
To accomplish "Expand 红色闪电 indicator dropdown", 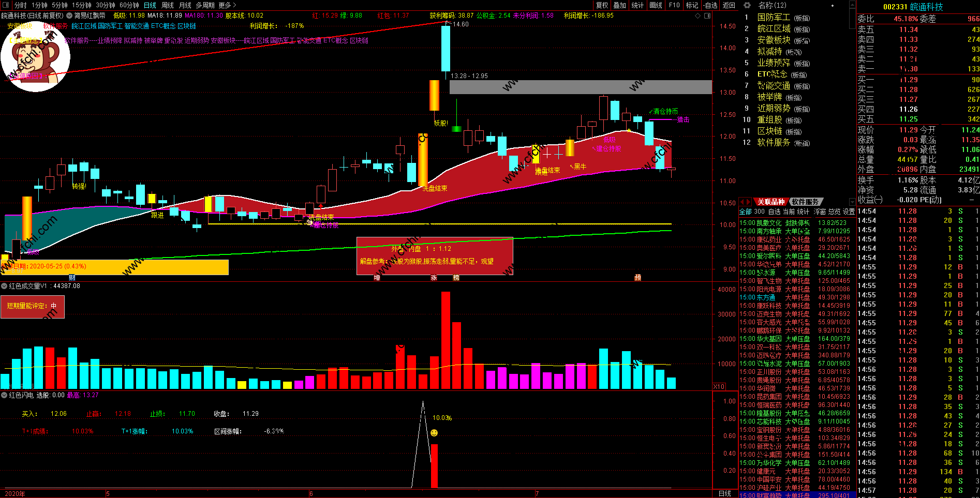I will (4, 395).
